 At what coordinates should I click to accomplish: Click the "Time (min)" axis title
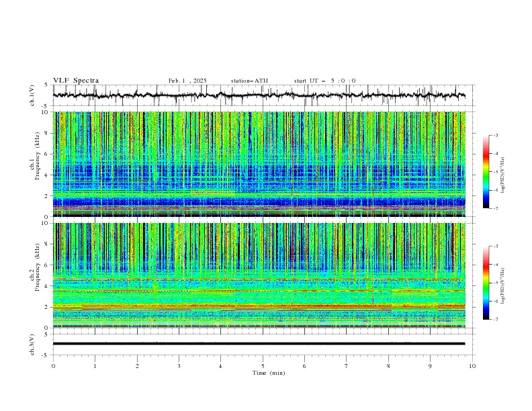click(269, 373)
